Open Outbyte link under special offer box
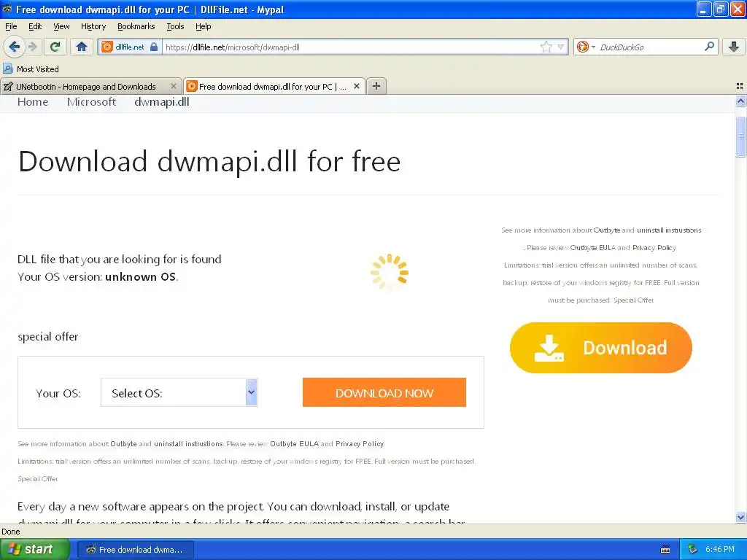 (x=123, y=444)
